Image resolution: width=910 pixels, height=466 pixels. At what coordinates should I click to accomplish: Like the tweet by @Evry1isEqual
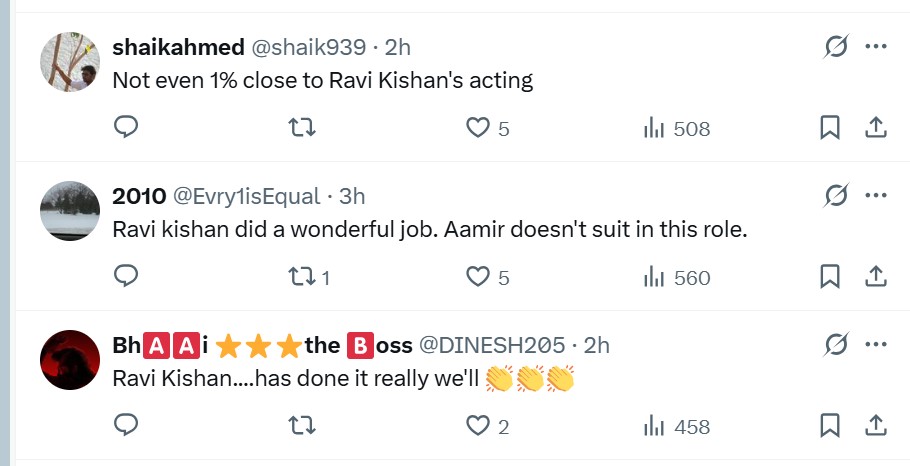point(479,277)
